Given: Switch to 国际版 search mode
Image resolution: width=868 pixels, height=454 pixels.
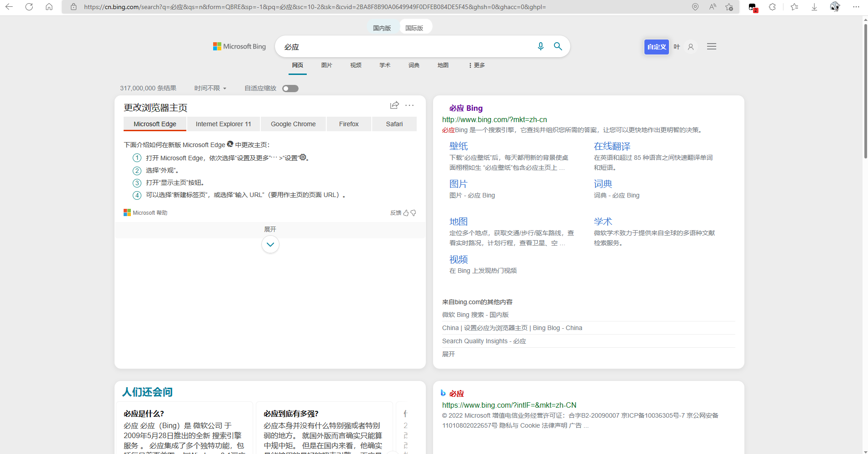Looking at the screenshot, I should pos(414,28).
